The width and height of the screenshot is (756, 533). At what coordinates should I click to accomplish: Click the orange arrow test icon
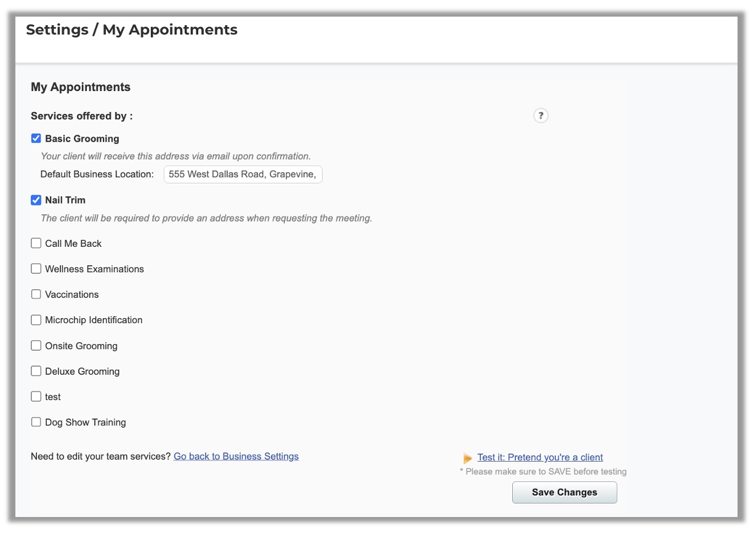point(468,458)
